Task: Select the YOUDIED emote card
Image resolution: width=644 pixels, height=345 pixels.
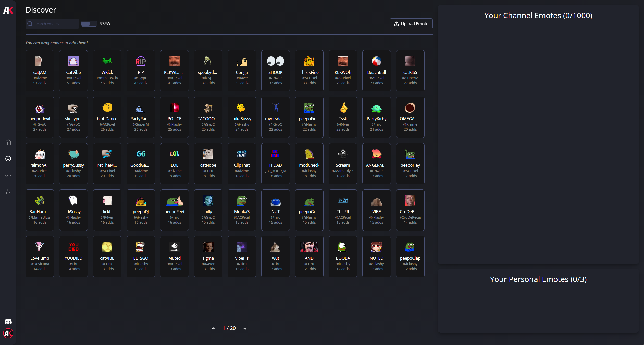Action: pyautogui.click(x=73, y=257)
